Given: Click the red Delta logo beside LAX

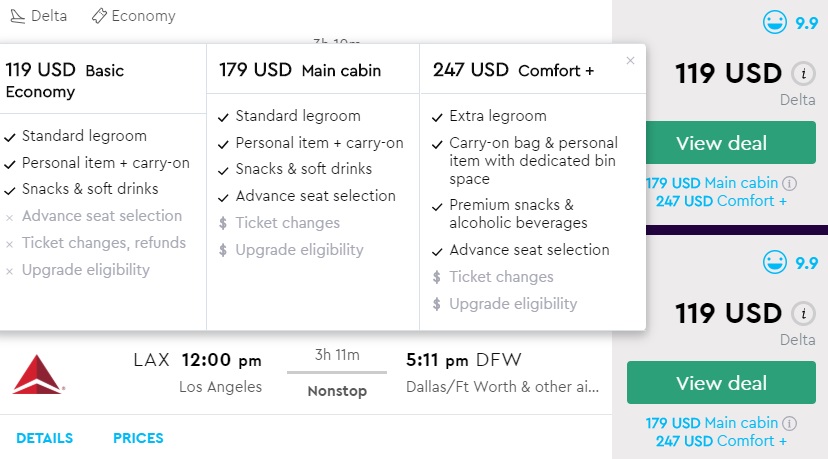Looking at the screenshot, I should [x=38, y=373].
